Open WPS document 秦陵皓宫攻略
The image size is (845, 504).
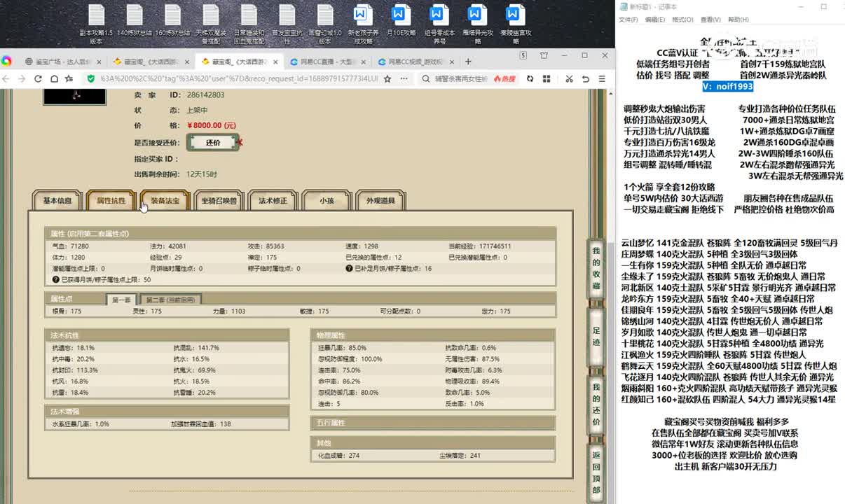pyautogui.click(x=515, y=24)
